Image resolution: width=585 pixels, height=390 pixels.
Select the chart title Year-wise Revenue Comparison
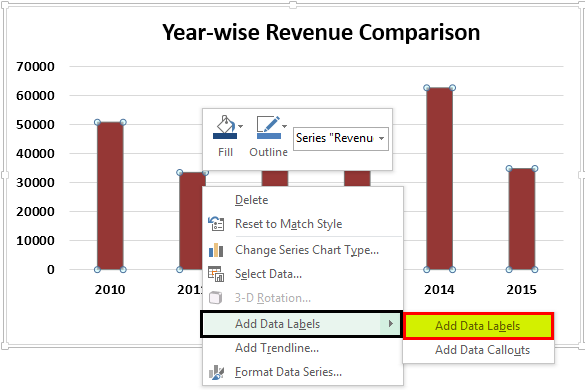click(x=321, y=32)
